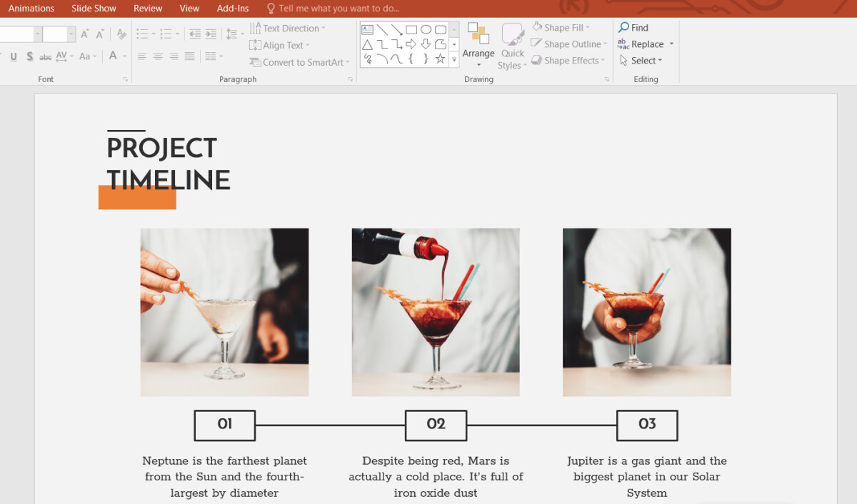Open the Text Direction dropdown
The width and height of the screenshot is (857, 504).
click(289, 28)
